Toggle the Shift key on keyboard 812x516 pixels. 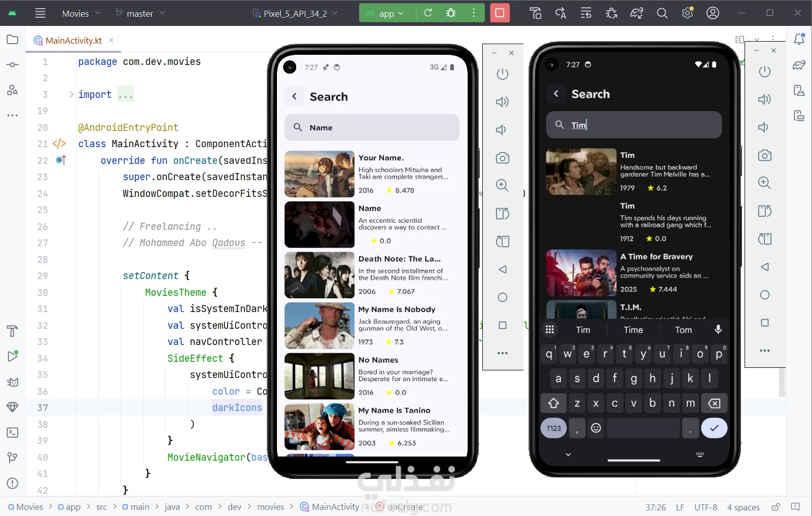point(553,403)
